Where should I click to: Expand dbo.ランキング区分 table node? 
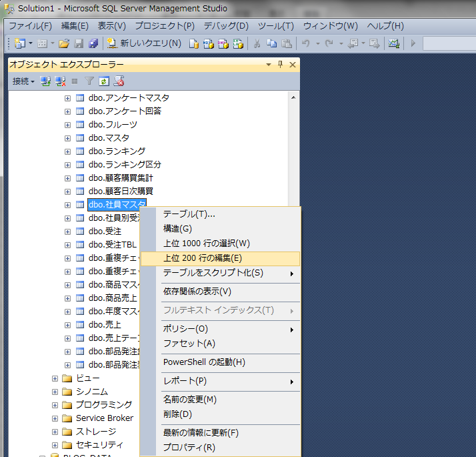68,165
